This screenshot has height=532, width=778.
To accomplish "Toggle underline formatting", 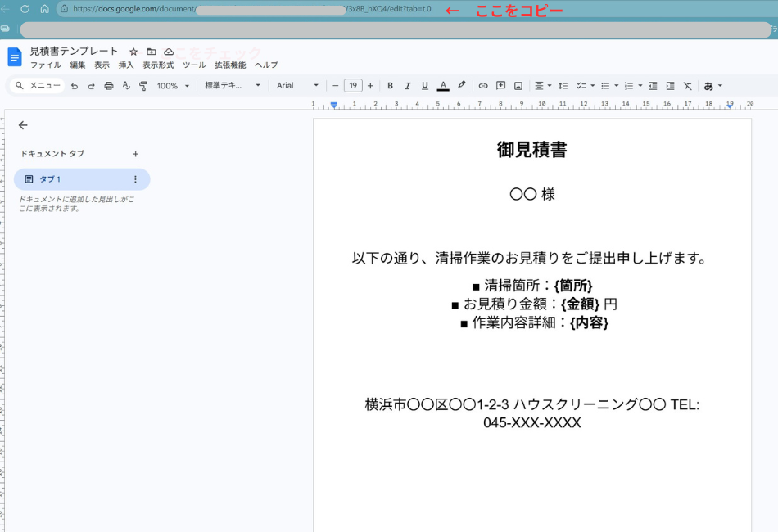I will click(x=423, y=85).
